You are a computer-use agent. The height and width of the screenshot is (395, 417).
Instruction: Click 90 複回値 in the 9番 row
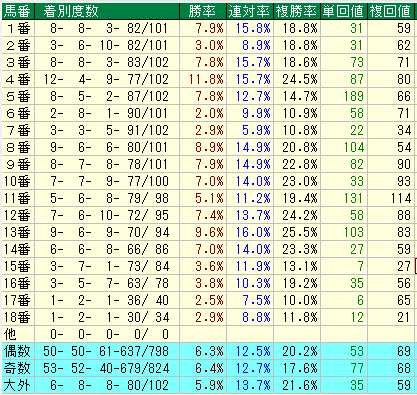point(404,164)
